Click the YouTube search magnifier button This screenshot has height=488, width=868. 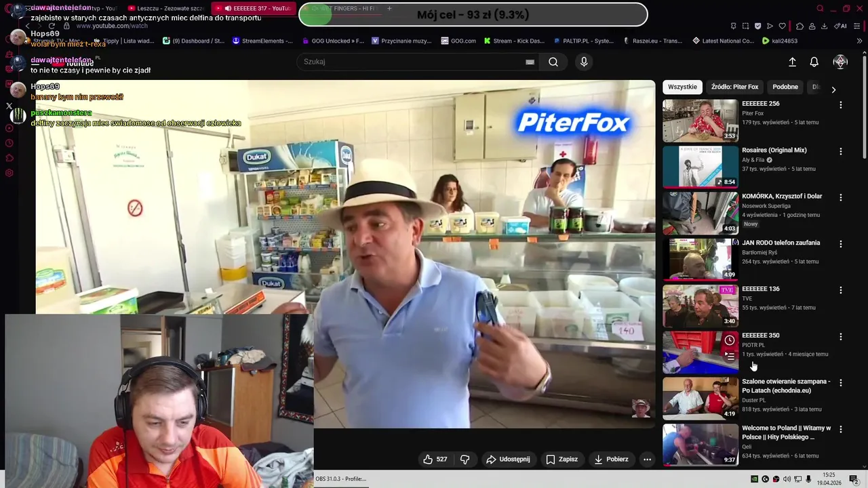(553, 62)
